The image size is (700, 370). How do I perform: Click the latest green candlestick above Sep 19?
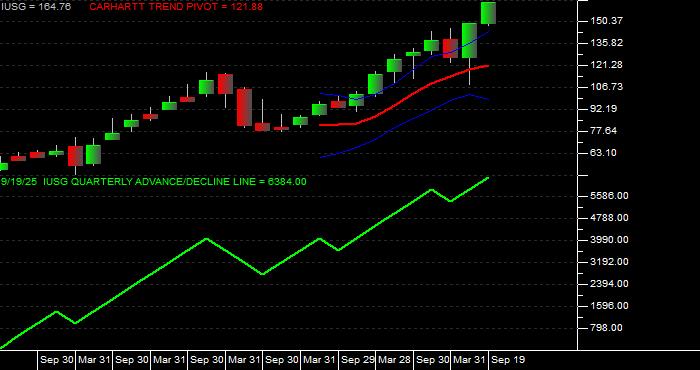[488, 13]
